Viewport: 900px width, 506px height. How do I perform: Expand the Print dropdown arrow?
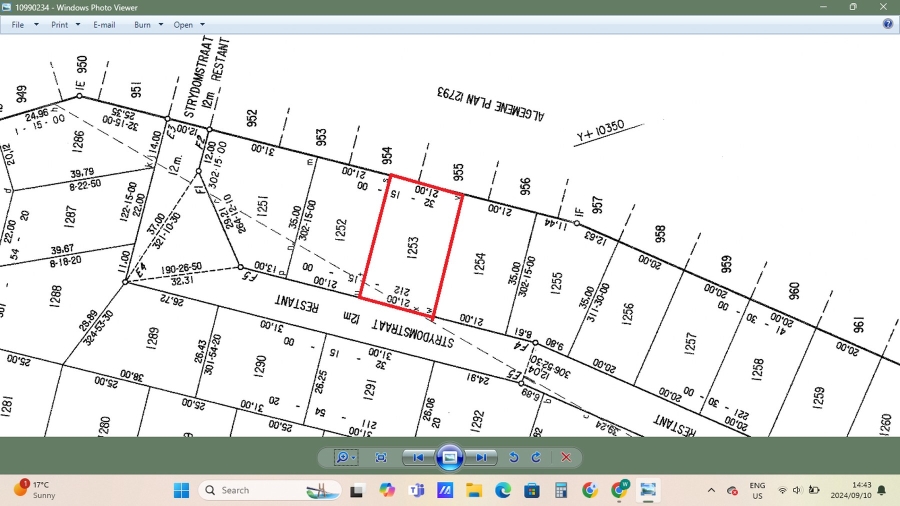pyautogui.click(x=78, y=25)
